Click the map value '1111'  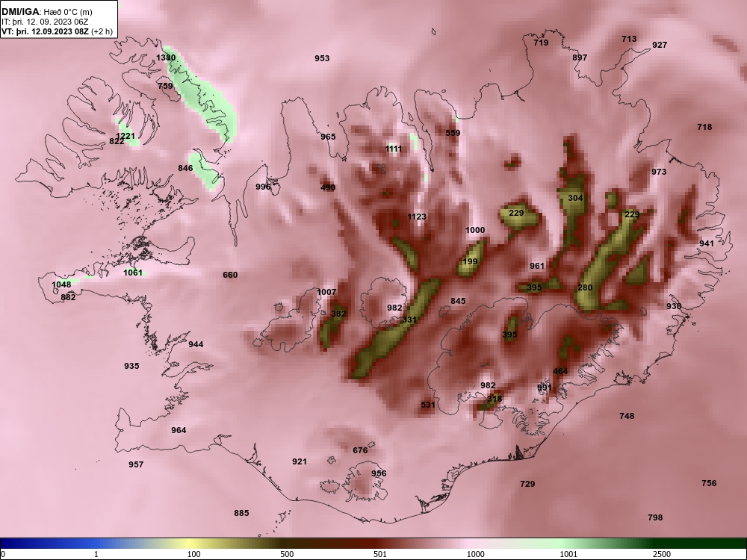(x=394, y=149)
